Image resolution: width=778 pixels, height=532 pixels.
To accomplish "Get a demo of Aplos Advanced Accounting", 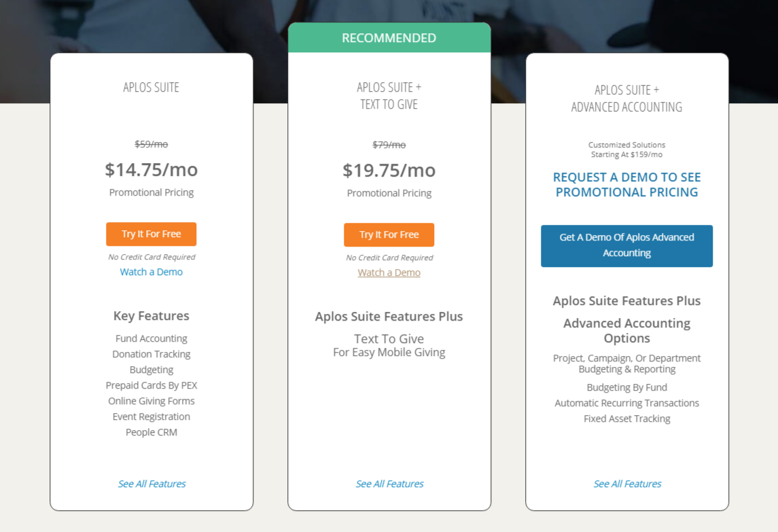I will [626, 246].
